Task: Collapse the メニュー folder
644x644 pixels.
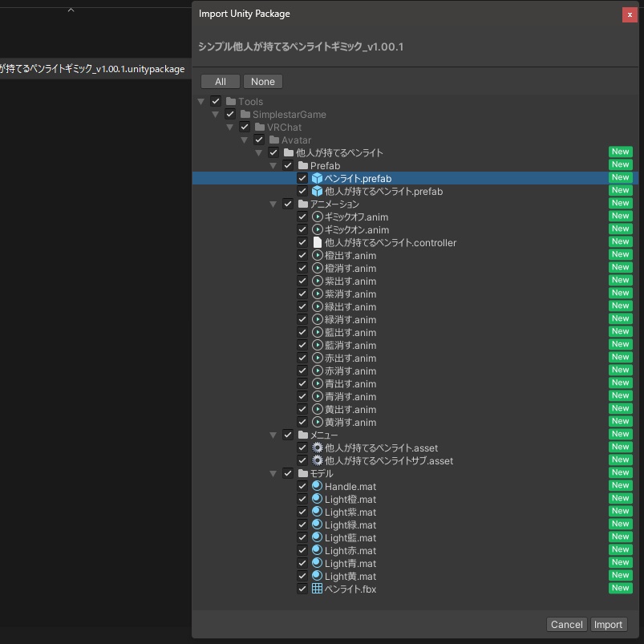Action: [273, 435]
